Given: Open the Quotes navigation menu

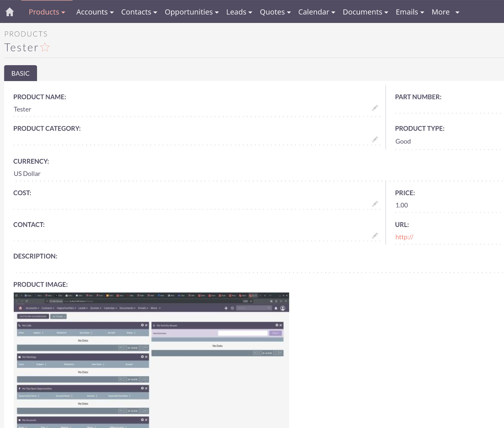Looking at the screenshot, I should pos(275,12).
